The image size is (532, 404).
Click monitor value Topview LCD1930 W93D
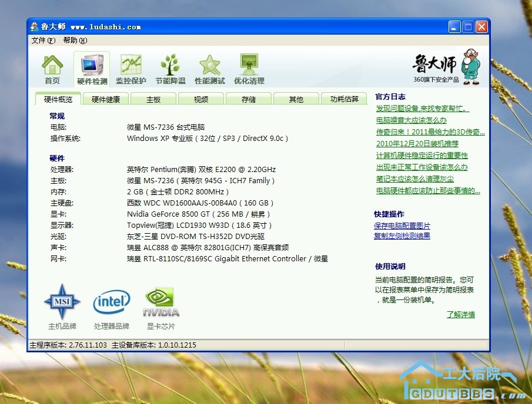[199, 225]
